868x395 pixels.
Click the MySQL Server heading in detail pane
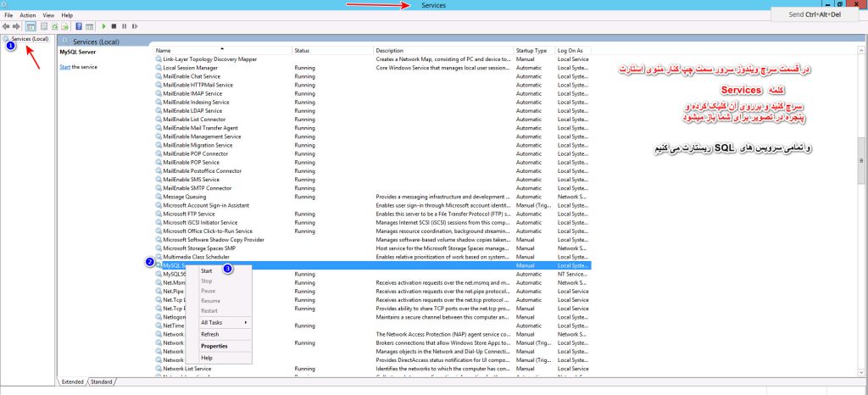click(77, 52)
